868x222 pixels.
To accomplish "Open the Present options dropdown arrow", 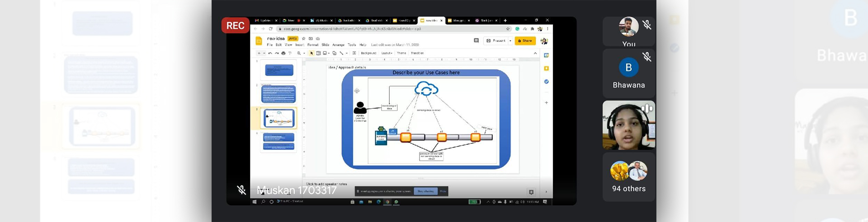I will coord(510,41).
